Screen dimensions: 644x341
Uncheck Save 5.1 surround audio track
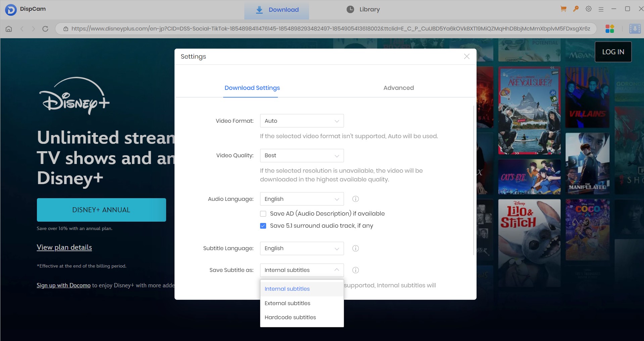tap(263, 226)
